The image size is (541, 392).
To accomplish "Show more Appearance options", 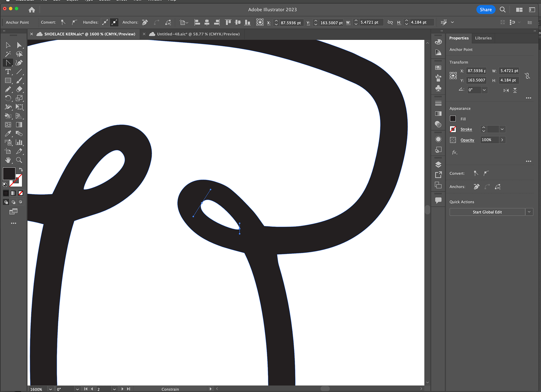I will click(529, 161).
